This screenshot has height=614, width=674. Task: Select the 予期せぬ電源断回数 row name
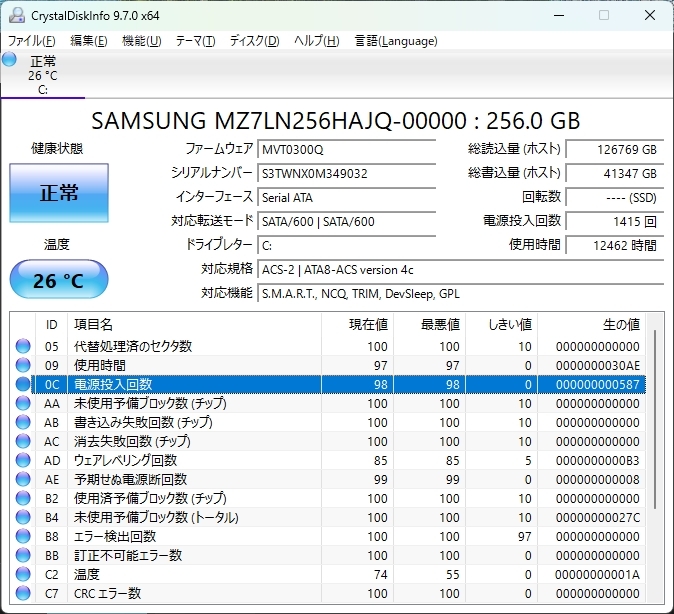130,479
